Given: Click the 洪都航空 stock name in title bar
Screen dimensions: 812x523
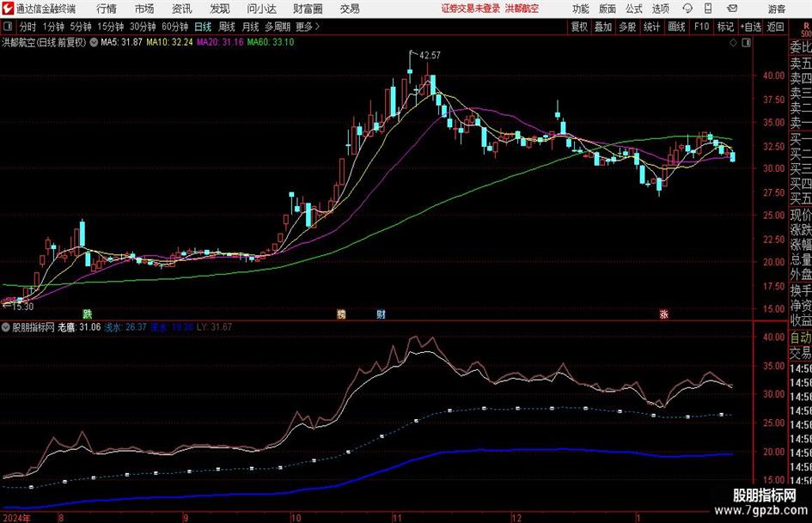Looking at the screenshot, I should pos(522,9).
